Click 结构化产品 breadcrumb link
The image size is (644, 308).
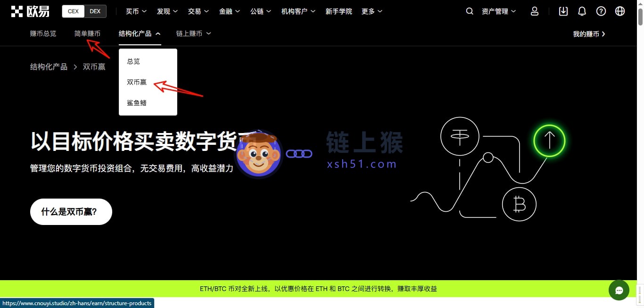coord(49,67)
